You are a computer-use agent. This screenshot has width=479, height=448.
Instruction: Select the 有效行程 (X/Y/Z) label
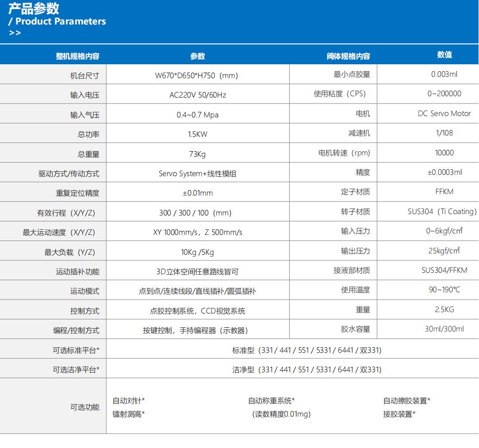(66, 213)
